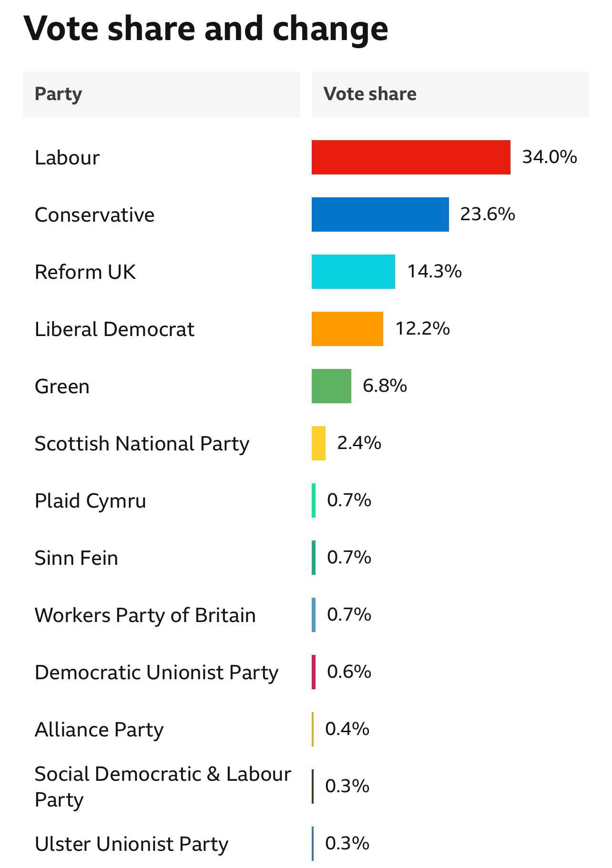The height and width of the screenshot is (868, 612).
Task: Select the Democratic Unionist Party label
Action: [156, 673]
